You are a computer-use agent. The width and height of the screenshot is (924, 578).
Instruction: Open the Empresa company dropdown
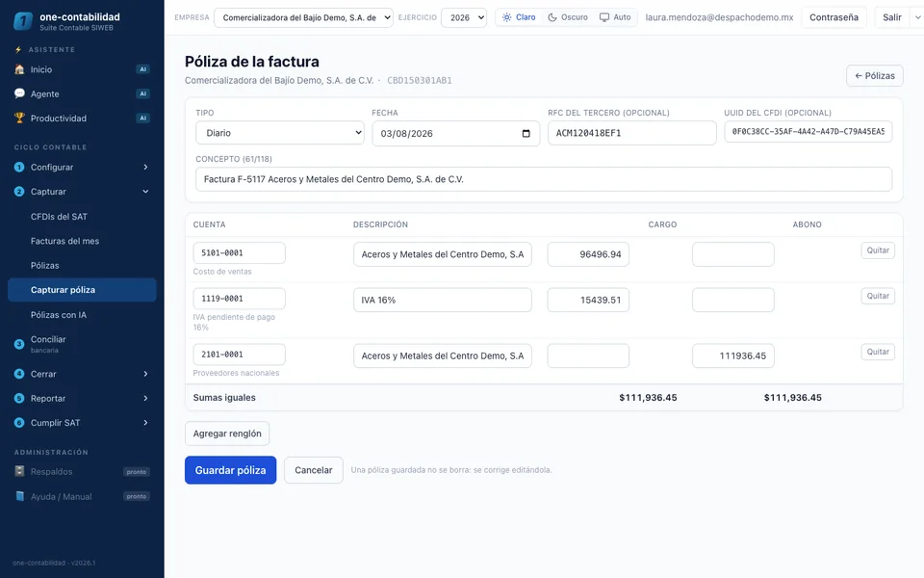tap(303, 17)
